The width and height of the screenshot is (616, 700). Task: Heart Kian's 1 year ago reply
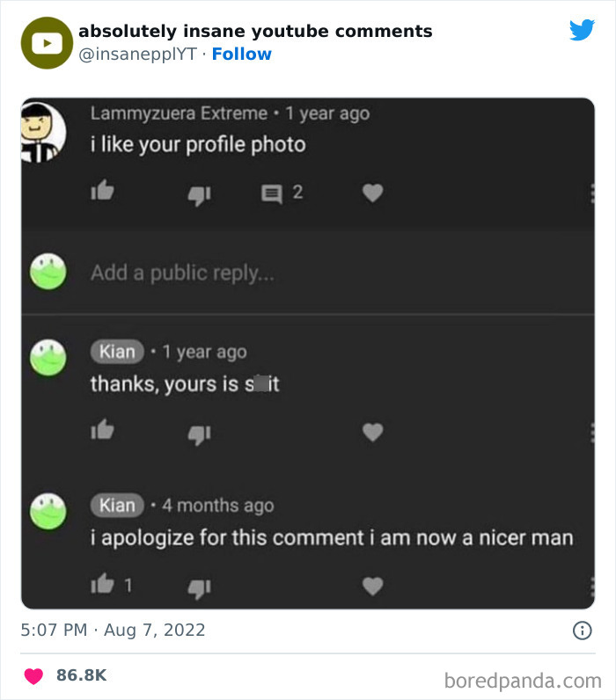[x=373, y=432]
